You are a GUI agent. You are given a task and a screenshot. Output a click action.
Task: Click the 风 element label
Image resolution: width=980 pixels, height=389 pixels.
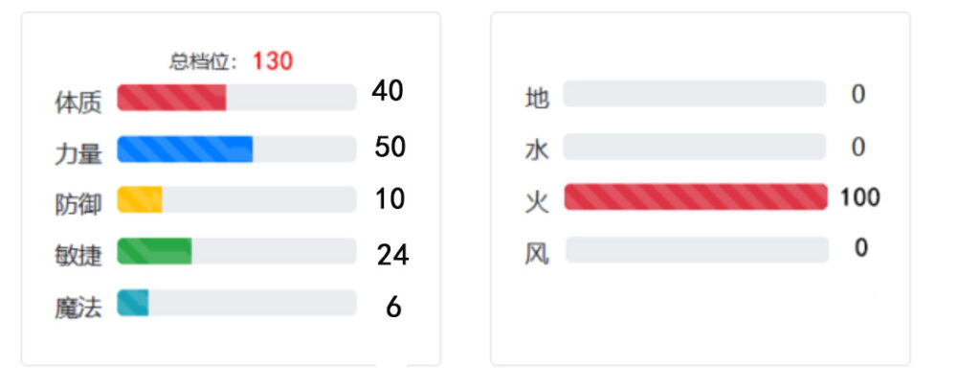tap(536, 255)
